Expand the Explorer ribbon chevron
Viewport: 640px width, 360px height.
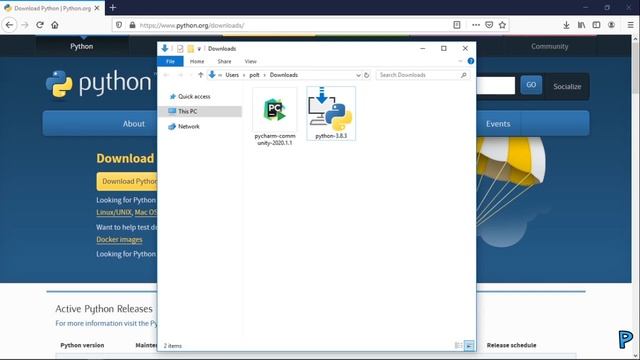[460, 61]
